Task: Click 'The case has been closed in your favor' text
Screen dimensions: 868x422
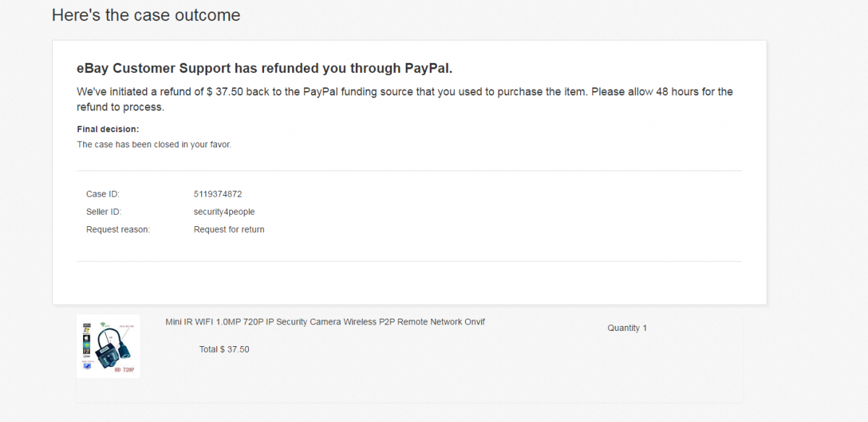Action: pyautogui.click(x=154, y=145)
